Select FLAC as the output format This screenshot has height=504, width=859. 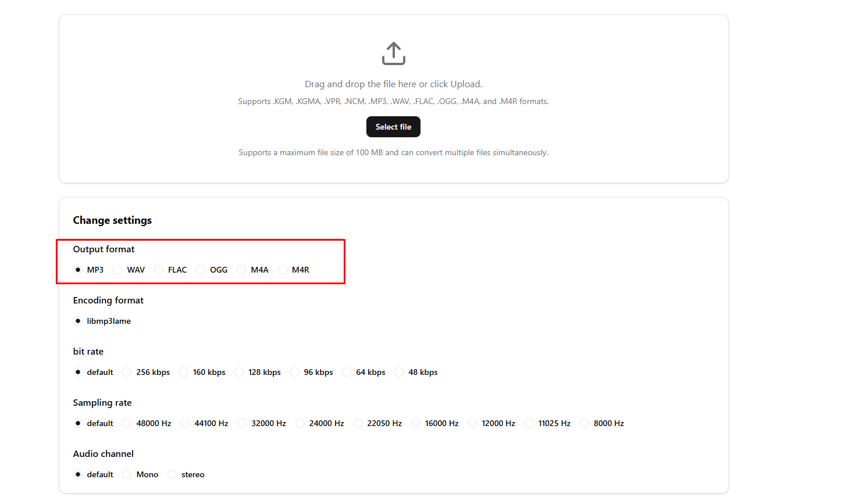point(158,269)
